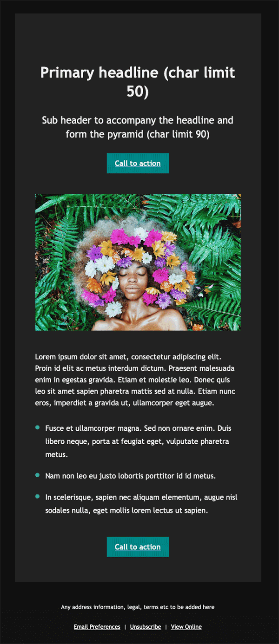
Task: Open the flower-crowned woman hero photo
Action: (x=138, y=262)
